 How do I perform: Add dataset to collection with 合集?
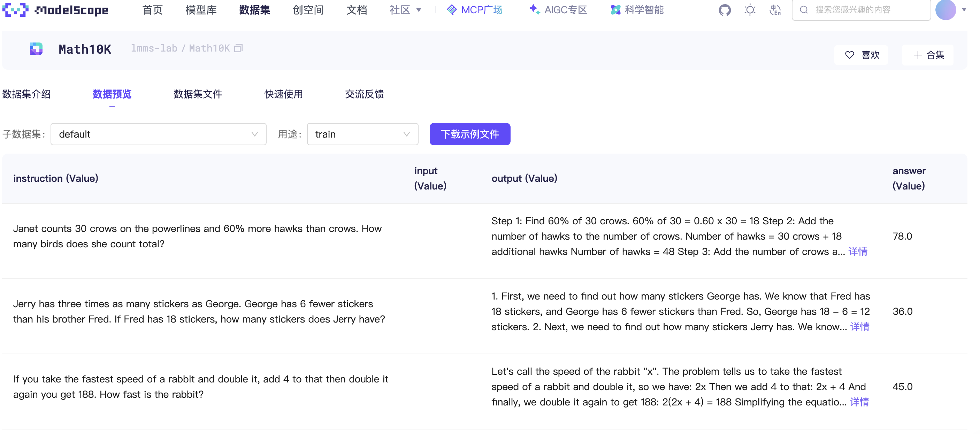(927, 55)
